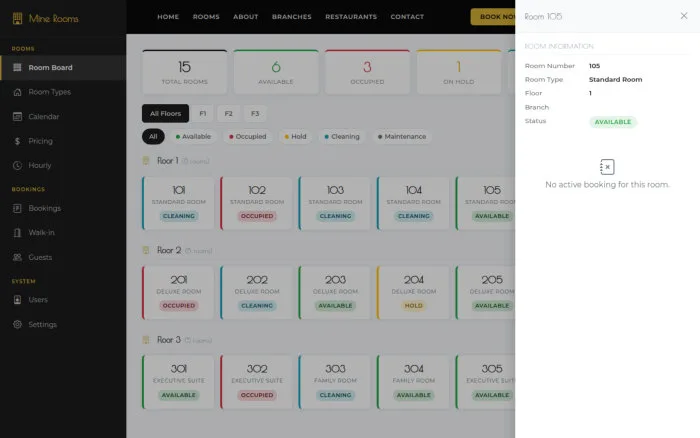Toggle the Hold status filter
The width and height of the screenshot is (700, 438).
(295, 137)
